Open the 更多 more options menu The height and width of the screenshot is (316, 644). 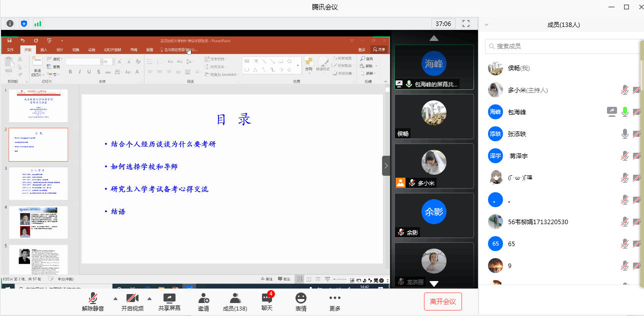[334, 299]
